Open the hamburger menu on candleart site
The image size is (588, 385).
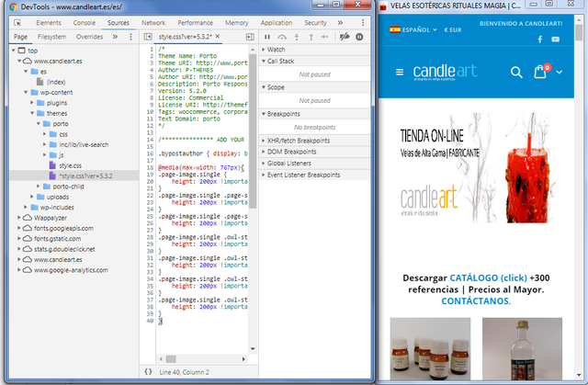[x=400, y=72]
